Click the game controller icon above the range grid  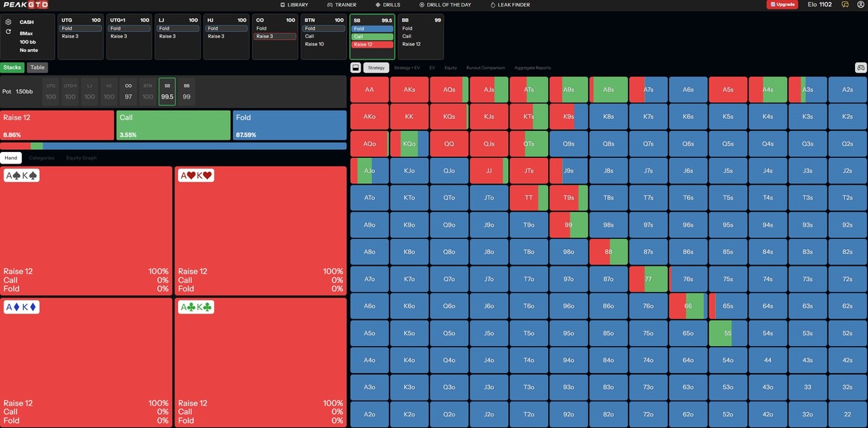[x=861, y=67]
